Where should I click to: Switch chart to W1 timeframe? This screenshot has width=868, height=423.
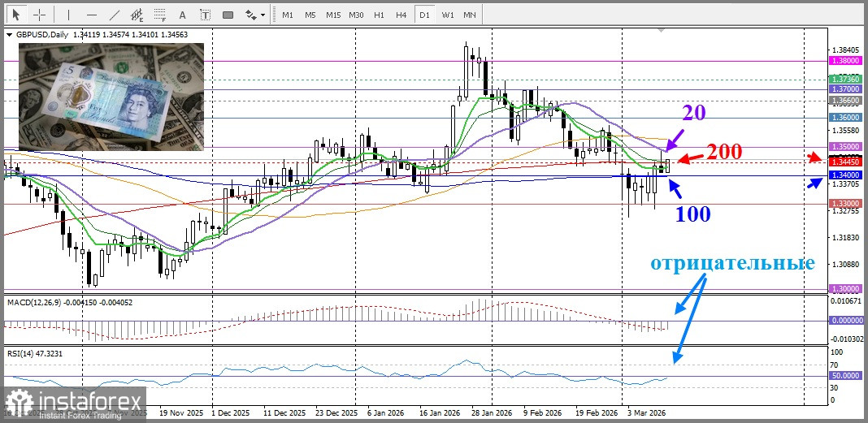[448, 15]
